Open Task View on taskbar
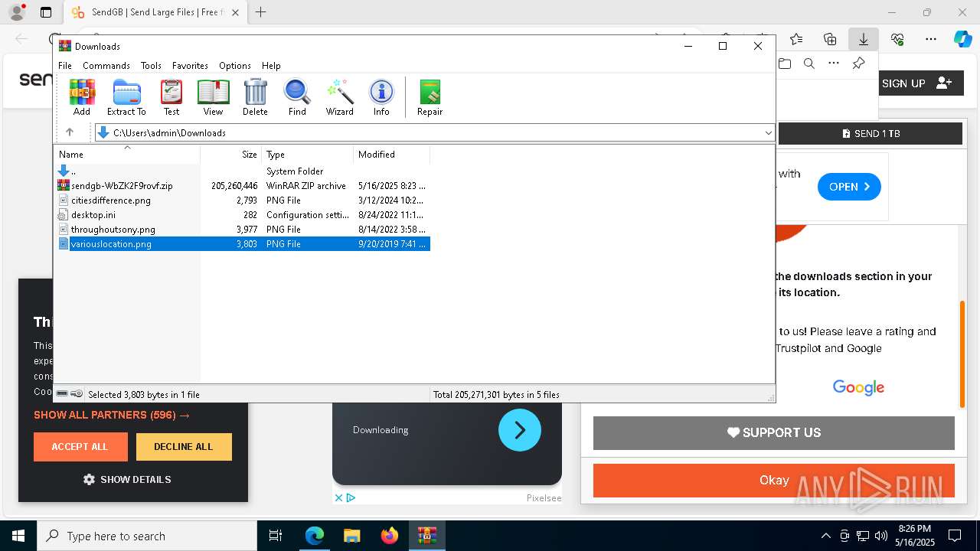The height and width of the screenshot is (551, 980). click(276, 536)
